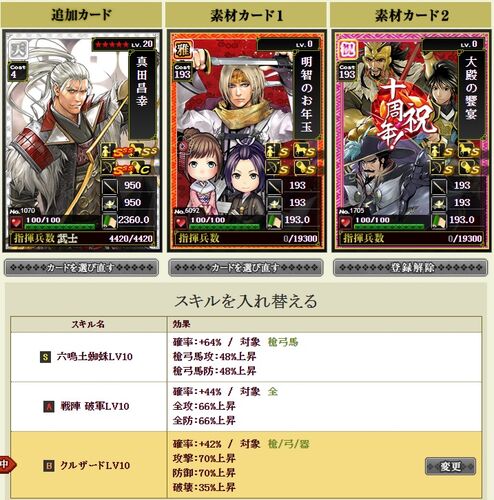Viewport: 494px width, 500px height.
Task: Click the heart HP icon on 真田昌幸 card
Action: click(16, 223)
